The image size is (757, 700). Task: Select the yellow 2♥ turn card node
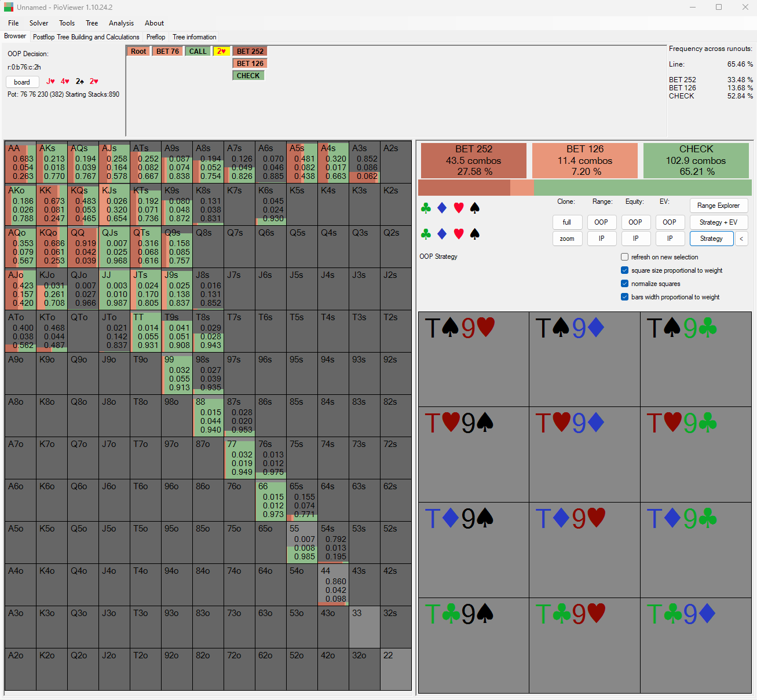(221, 52)
